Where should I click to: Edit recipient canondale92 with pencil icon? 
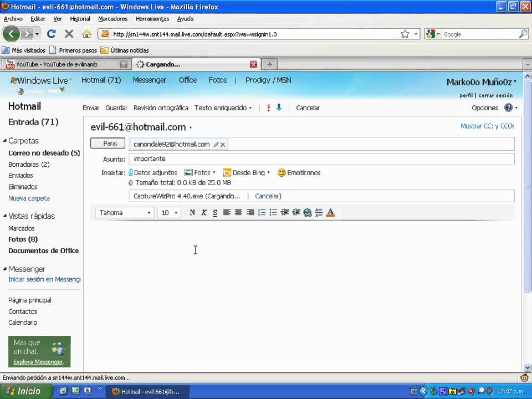tap(216, 145)
